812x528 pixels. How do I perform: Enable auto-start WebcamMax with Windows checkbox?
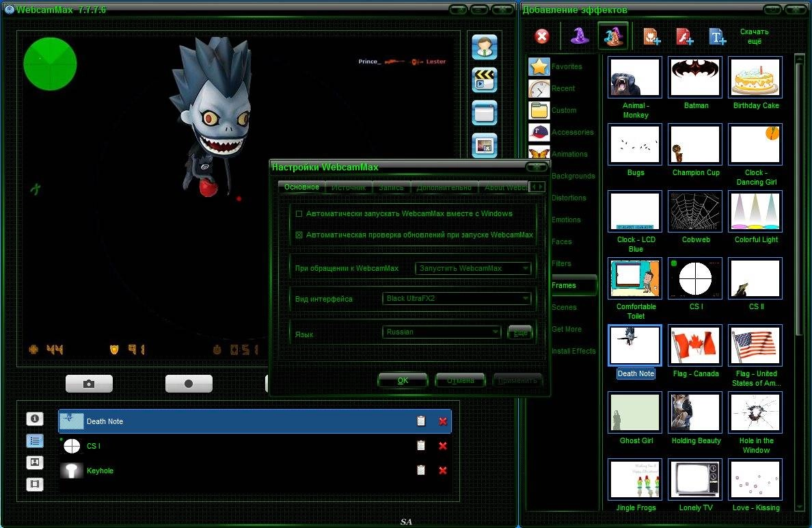click(299, 213)
